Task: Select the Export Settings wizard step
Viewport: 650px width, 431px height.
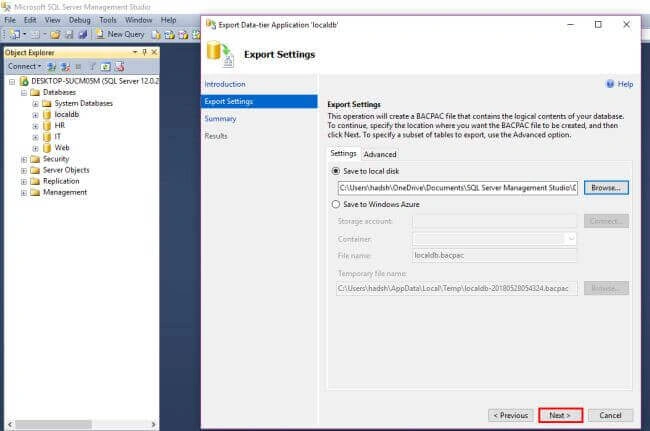Action: click(x=259, y=102)
